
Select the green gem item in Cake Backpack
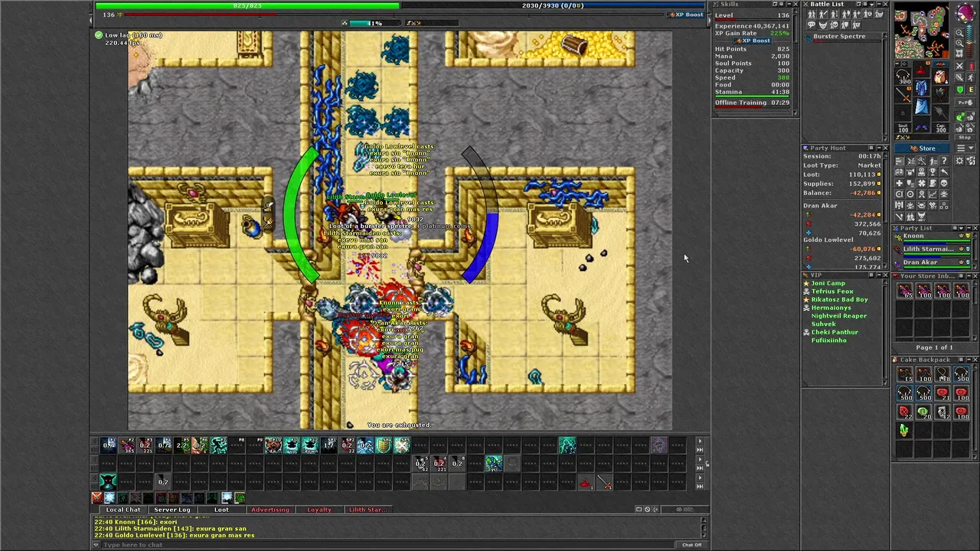(904, 431)
